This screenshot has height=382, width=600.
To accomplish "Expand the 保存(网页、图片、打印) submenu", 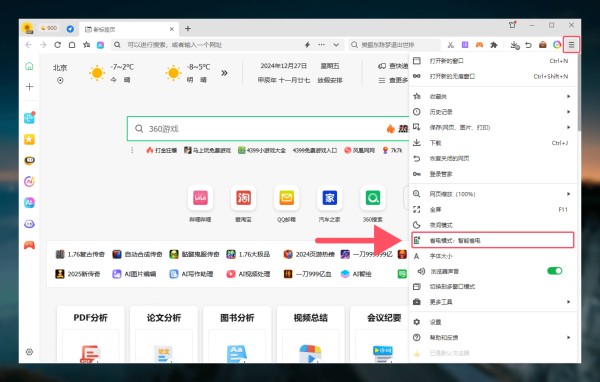I will coord(493,127).
